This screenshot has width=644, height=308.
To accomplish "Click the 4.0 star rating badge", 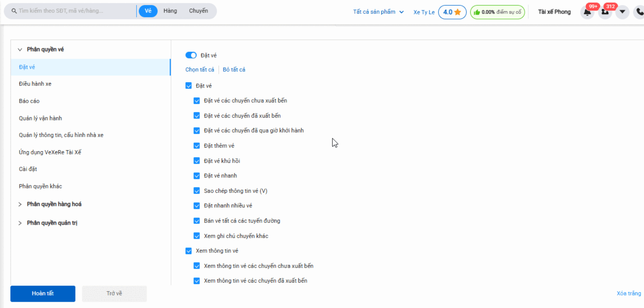I will coord(452,12).
